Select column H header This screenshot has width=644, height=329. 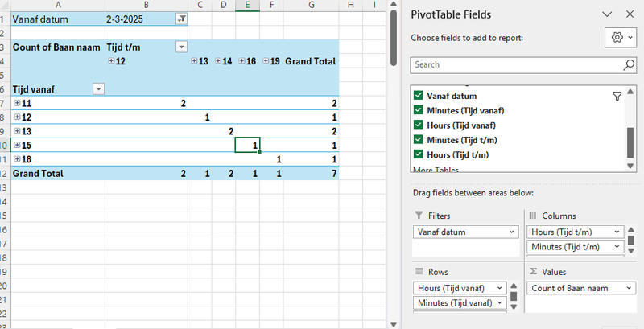(350, 5)
